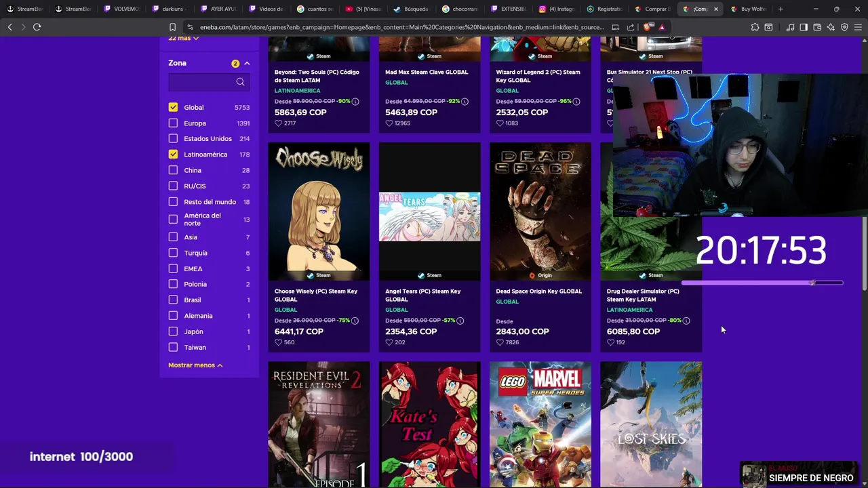
Task: Check the Estados Unidos zone filter
Action: pos(173,138)
